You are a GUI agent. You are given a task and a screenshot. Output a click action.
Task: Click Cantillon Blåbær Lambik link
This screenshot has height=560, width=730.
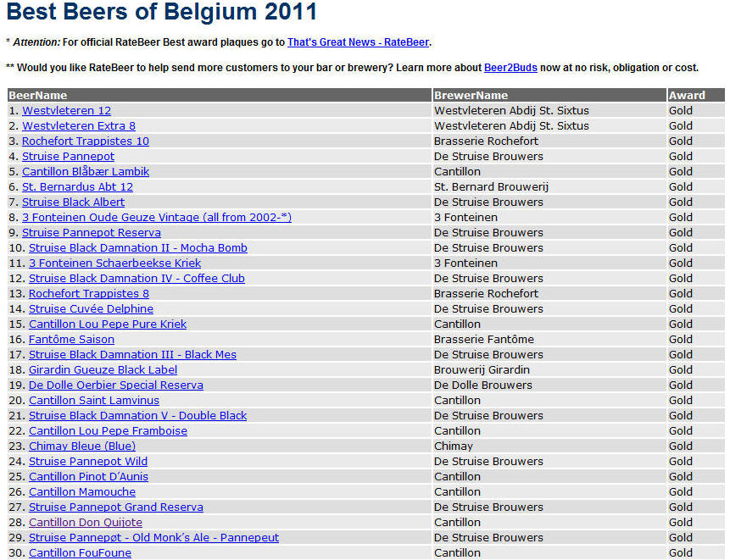(85, 172)
